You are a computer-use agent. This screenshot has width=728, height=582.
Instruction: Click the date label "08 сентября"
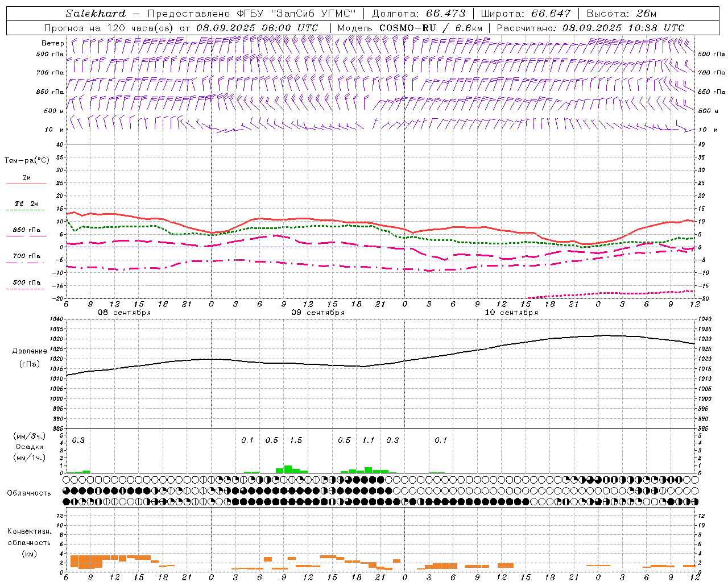125,313
